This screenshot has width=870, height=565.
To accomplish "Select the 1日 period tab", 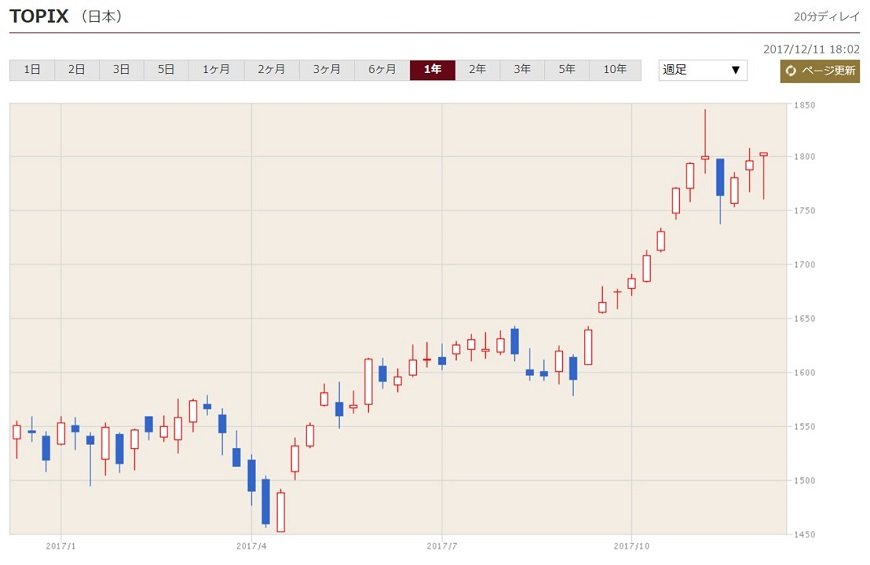I will [32, 70].
